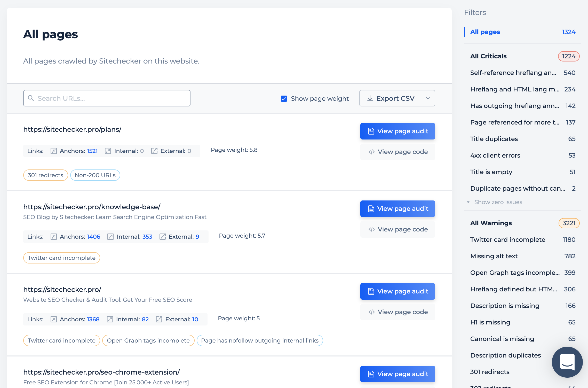This screenshot has height=388, width=588.
Task: Click the download icon on Export CSV
Action: (x=370, y=98)
